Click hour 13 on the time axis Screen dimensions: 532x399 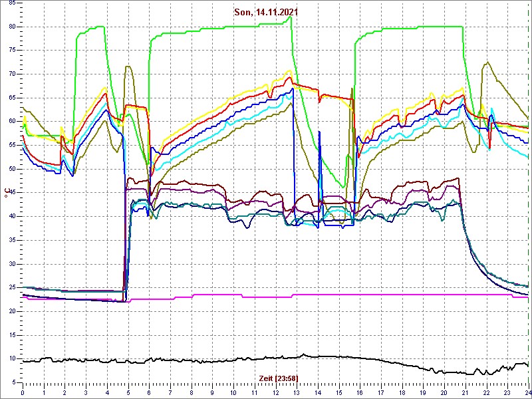[297, 391]
